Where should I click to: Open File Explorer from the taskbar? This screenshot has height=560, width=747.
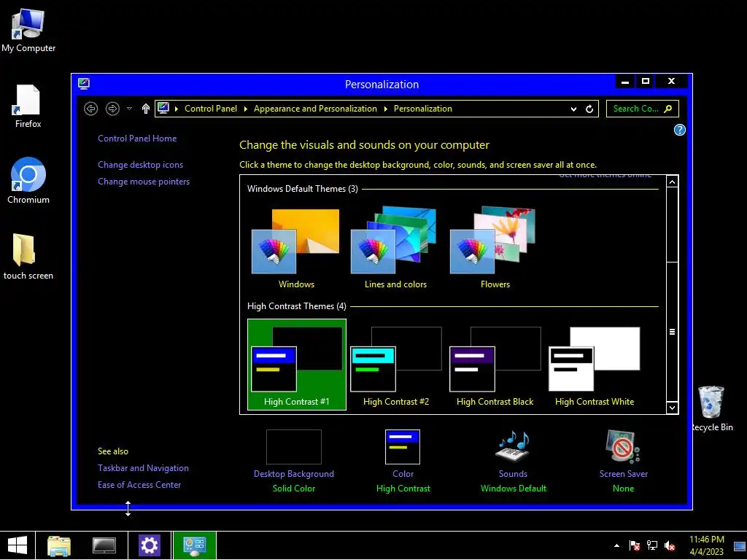59,545
